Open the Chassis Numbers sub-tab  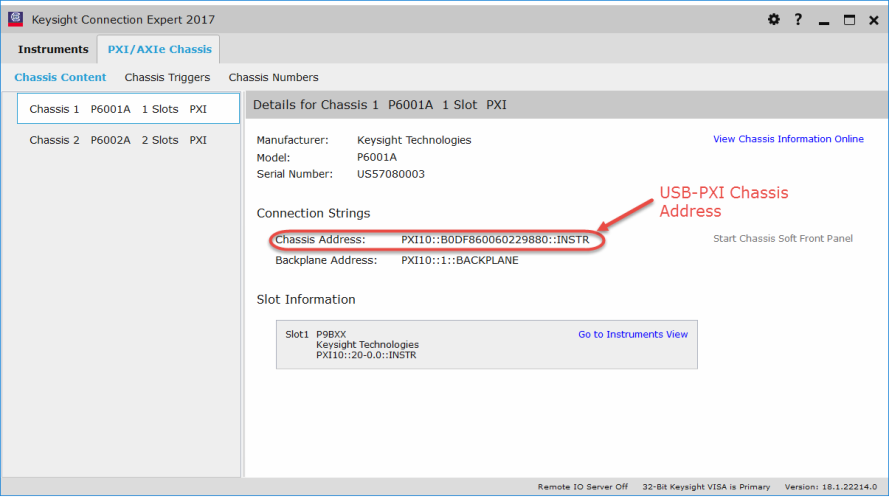[x=273, y=77]
